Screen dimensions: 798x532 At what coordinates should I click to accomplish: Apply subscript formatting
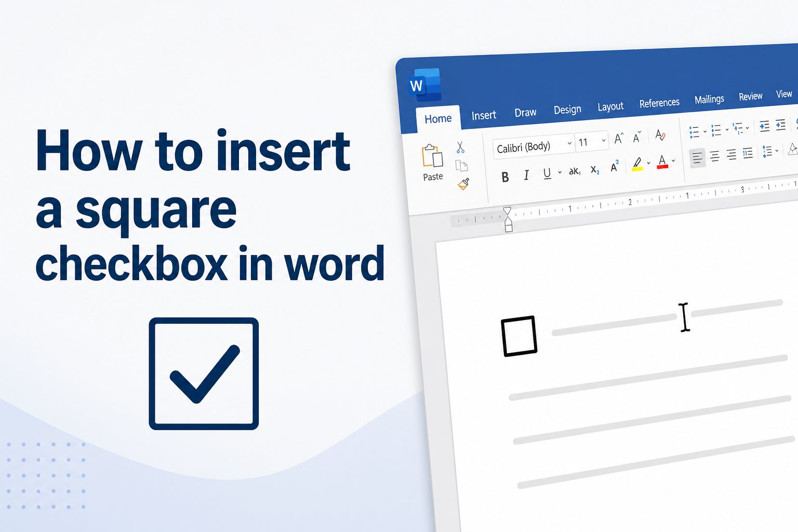tap(595, 170)
